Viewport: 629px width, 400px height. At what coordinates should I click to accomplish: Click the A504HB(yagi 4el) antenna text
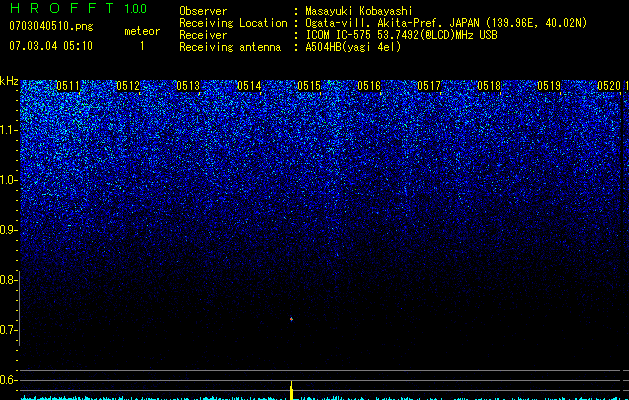click(353, 47)
